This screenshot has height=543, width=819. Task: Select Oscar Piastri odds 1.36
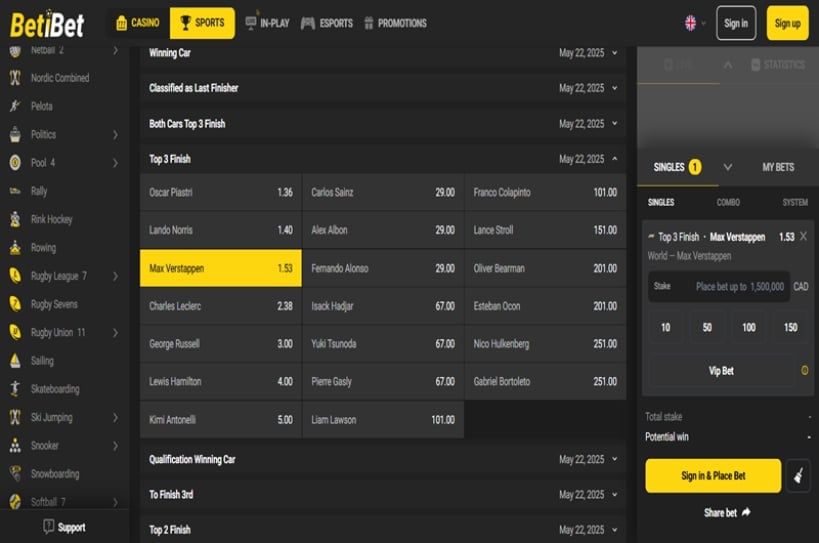220,192
